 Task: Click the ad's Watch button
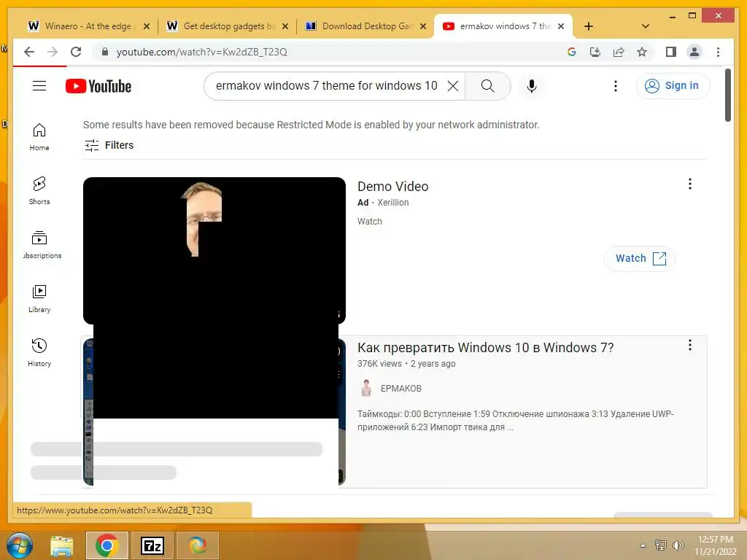coord(640,259)
